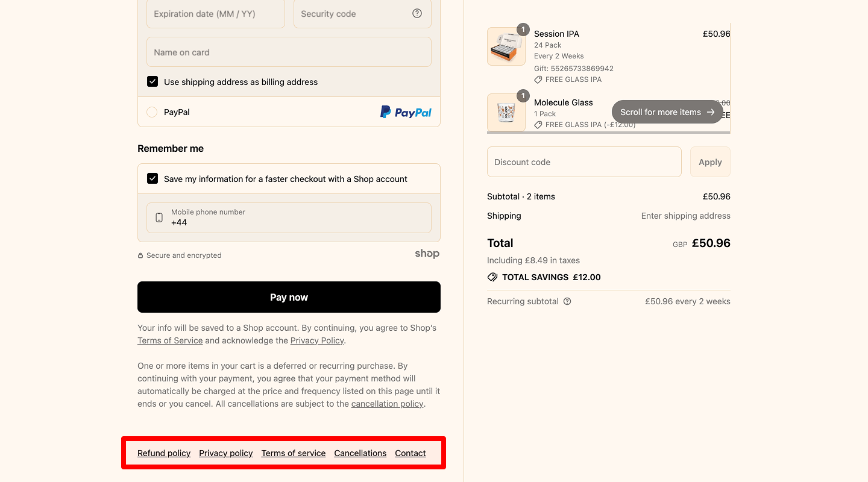
Task: Click the mobile phone icon
Action: point(159,218)
